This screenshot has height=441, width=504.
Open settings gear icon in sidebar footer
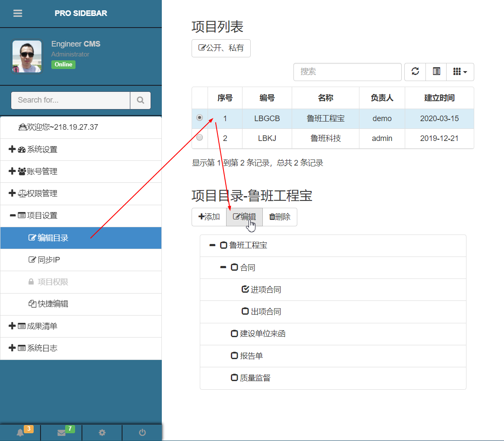coord(102,433)
